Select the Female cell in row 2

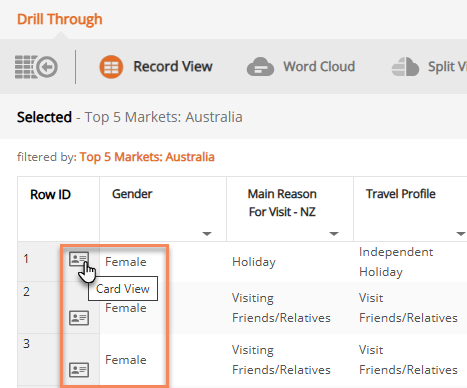coord(126,308)
